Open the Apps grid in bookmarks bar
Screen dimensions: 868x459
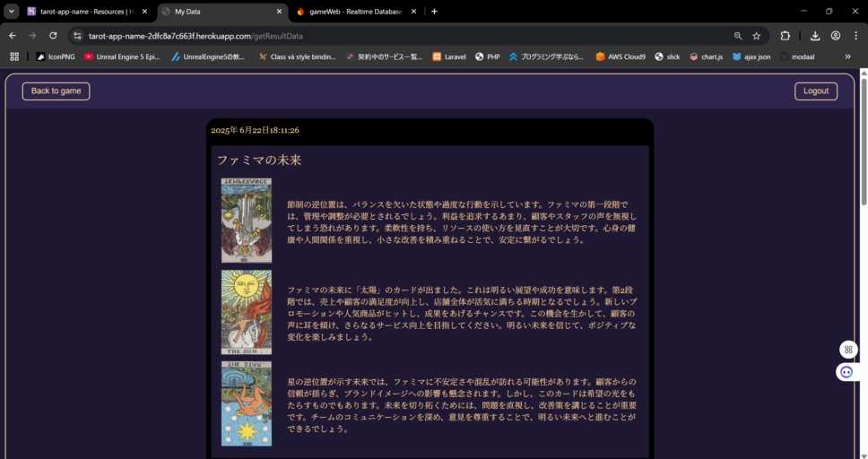[14, 56]
